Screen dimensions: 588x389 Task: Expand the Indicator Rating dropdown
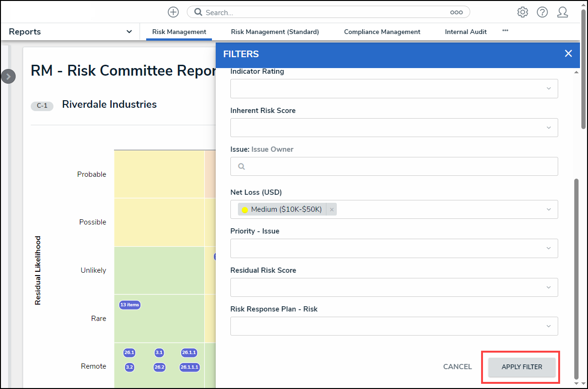tap(548, 89)
